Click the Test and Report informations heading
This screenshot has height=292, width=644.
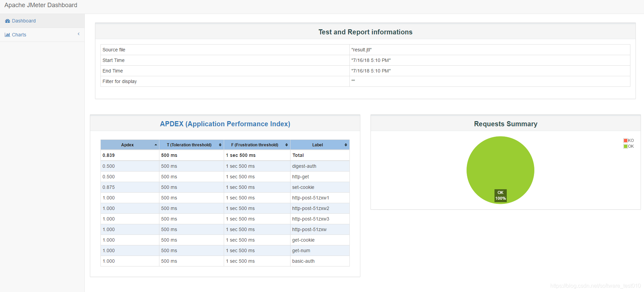[x=365, y=32]
